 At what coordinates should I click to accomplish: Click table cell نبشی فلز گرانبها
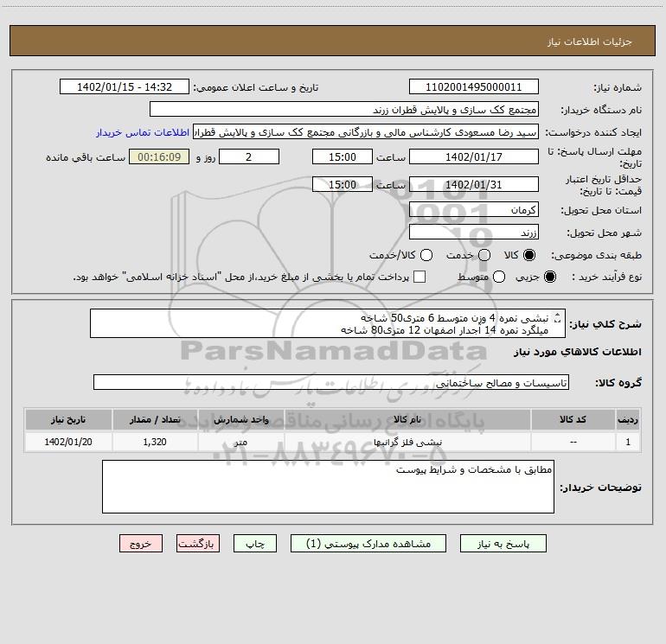pyautogui.click(x=407, y=442)
